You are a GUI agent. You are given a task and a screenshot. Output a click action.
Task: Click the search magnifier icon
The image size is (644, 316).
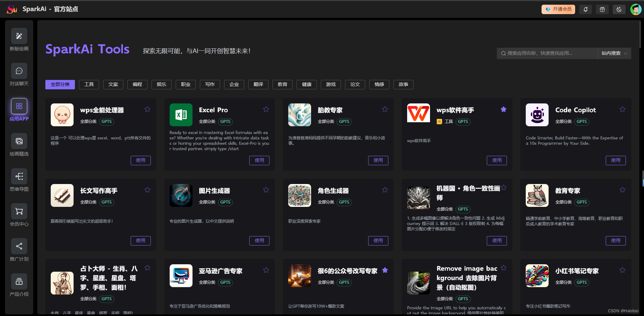pos(503,53)
